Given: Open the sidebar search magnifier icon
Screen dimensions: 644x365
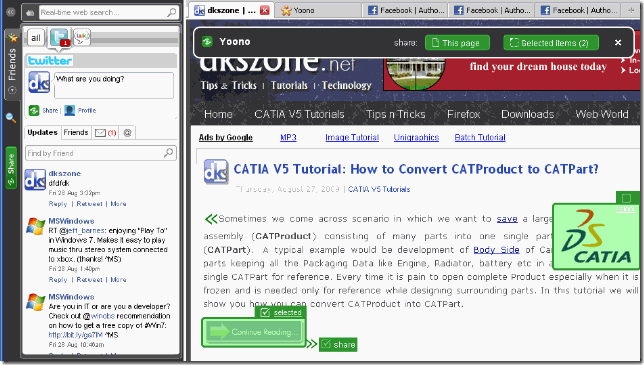Looking at the screenshot, I should pyautogui.click(x=11, y=118).
